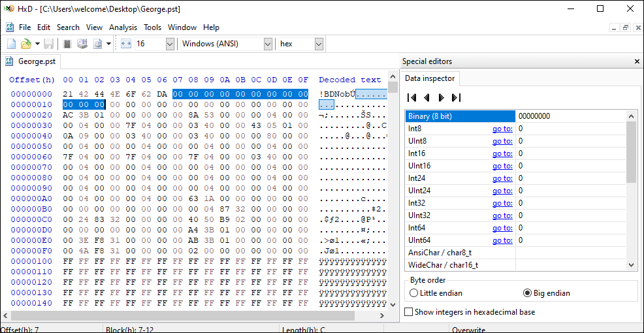Expand the arrow beside the disk image icon
The height and width of the screenshot is (333, 644).
[108, 44]
